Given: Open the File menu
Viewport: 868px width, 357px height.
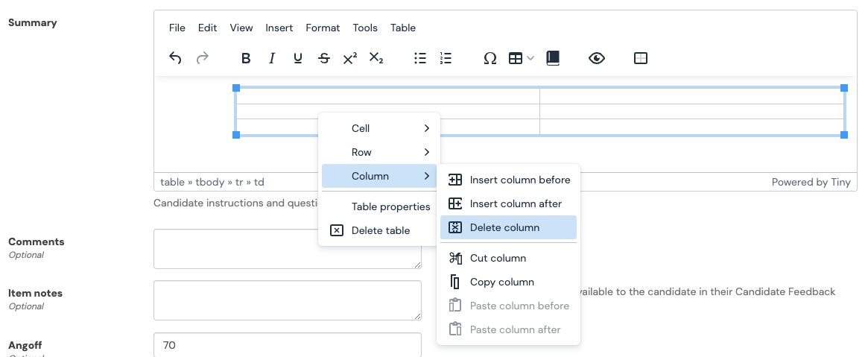Looking at the screenshot, I should (177, 28).
